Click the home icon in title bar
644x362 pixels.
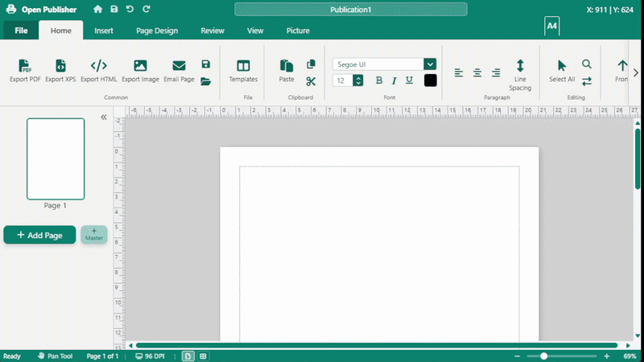point(97,9)
